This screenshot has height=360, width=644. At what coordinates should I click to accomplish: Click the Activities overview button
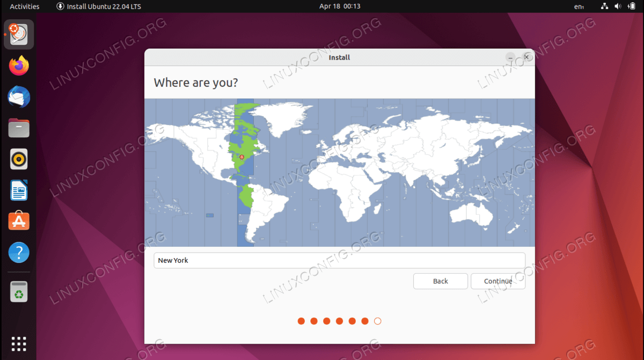(x=25, y=6)
